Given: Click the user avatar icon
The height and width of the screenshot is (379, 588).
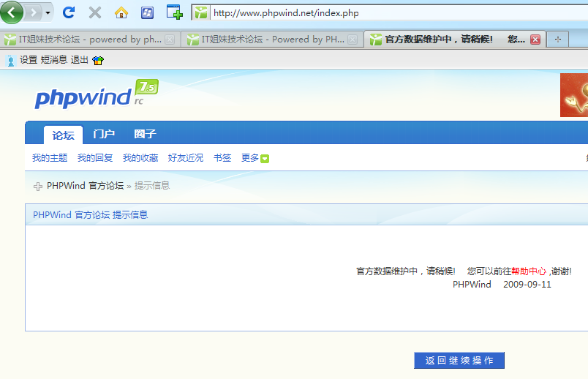Looking at the screenshot, I should (x=11, y=61).
